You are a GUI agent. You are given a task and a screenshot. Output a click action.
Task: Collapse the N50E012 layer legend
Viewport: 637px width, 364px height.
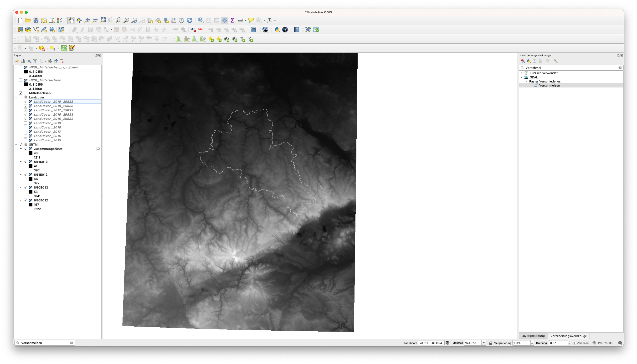tap(21, 200)
